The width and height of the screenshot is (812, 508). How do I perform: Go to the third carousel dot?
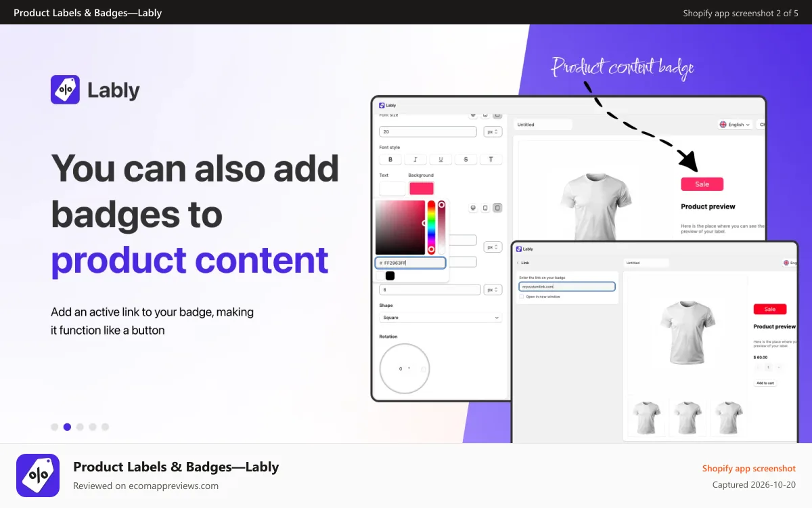click(x=80, y=427)
